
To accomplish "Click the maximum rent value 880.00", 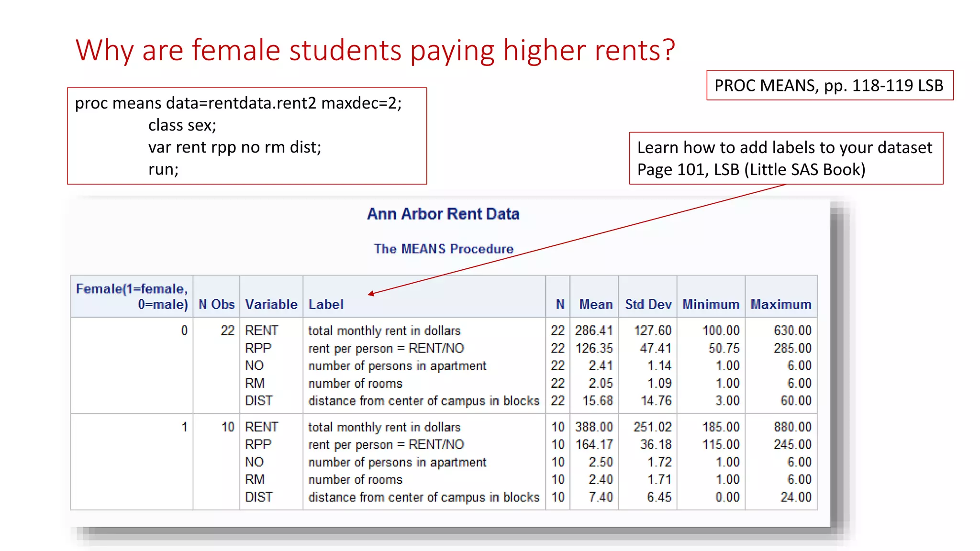I will [792, 427].
